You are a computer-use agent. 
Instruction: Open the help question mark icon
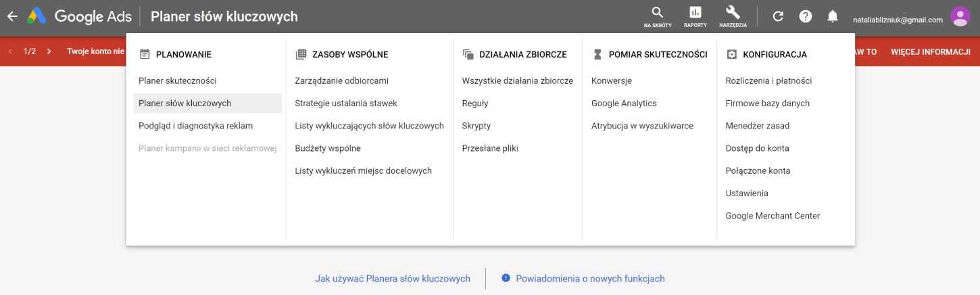click(x=805, y=16)
